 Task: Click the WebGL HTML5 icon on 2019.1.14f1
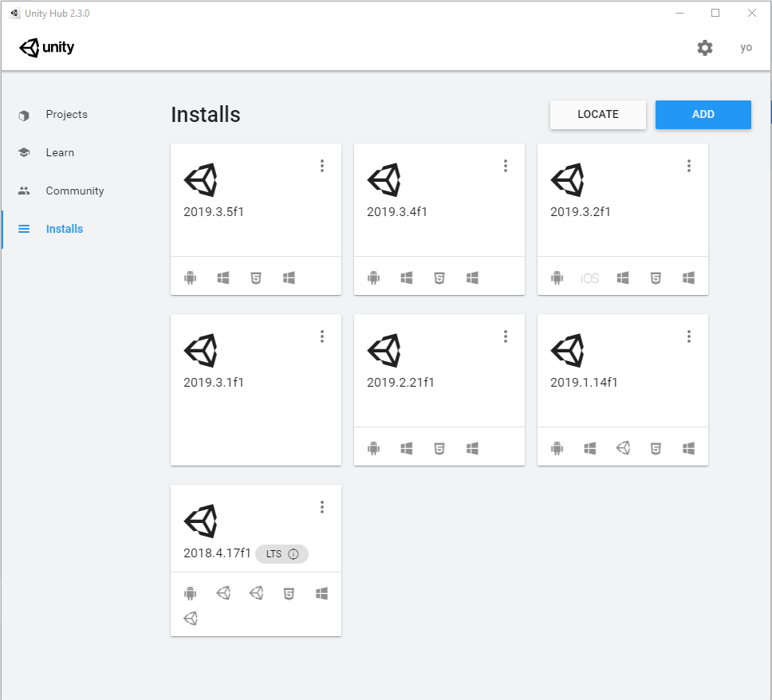coord(656,448)
